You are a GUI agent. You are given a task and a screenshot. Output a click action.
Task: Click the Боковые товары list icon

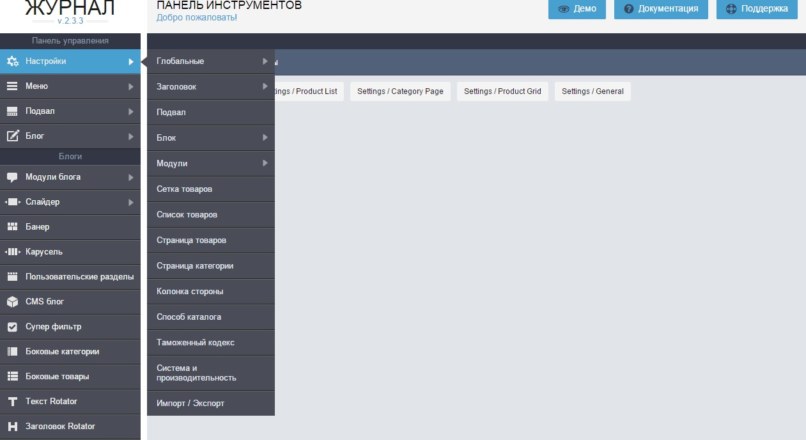[x=12, y=376]
